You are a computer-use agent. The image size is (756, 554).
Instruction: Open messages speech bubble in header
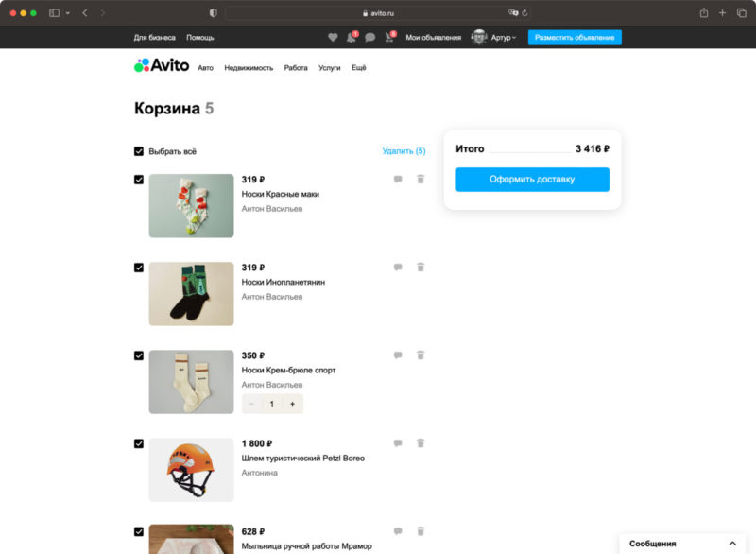[369, 38]
